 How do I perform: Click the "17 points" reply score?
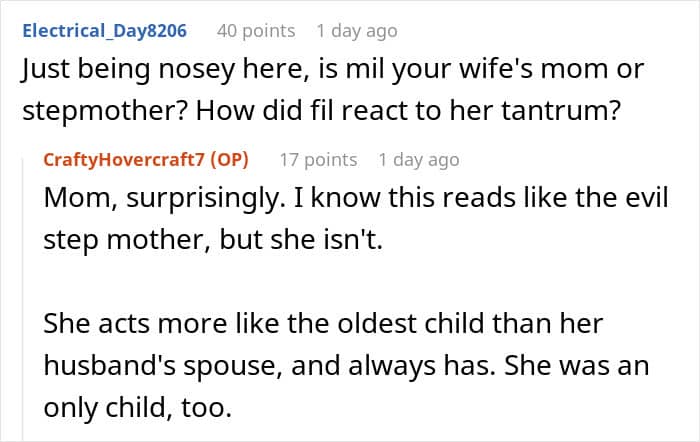[x=317, y=159]
